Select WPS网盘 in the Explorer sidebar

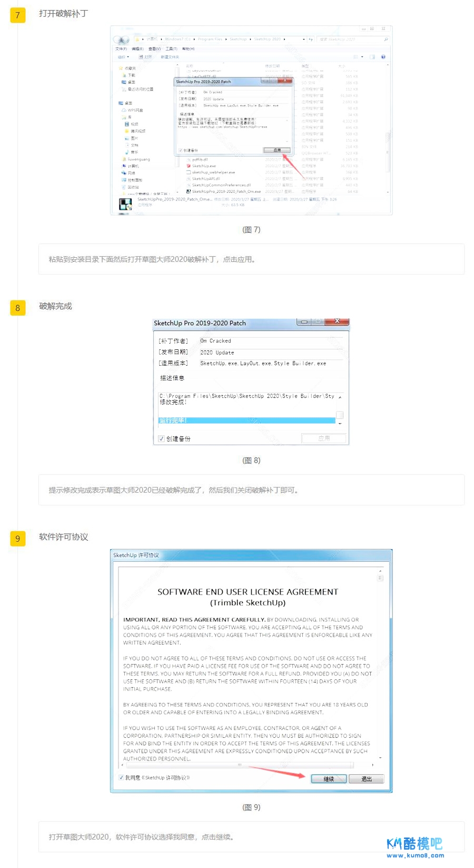click(x=132, y=110)
